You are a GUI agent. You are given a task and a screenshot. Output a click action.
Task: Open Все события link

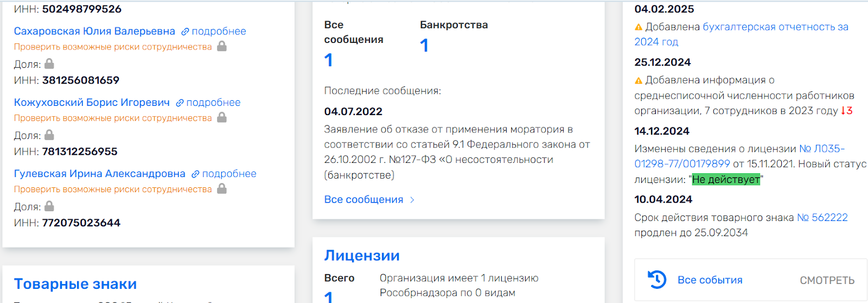coord(710,280)
